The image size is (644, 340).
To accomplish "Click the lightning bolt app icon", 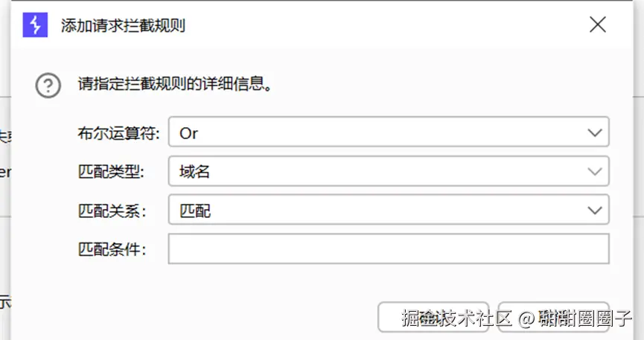I will (x=35, y=25).
